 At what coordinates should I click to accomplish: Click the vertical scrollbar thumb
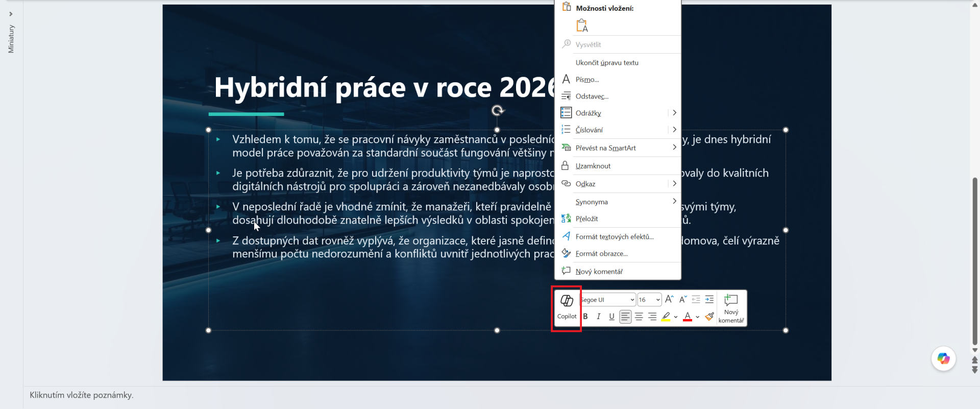975,260
